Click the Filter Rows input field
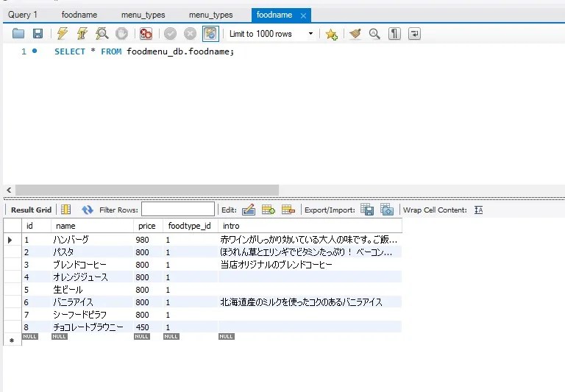The image size is (565, 392). (x=178, y=209)
